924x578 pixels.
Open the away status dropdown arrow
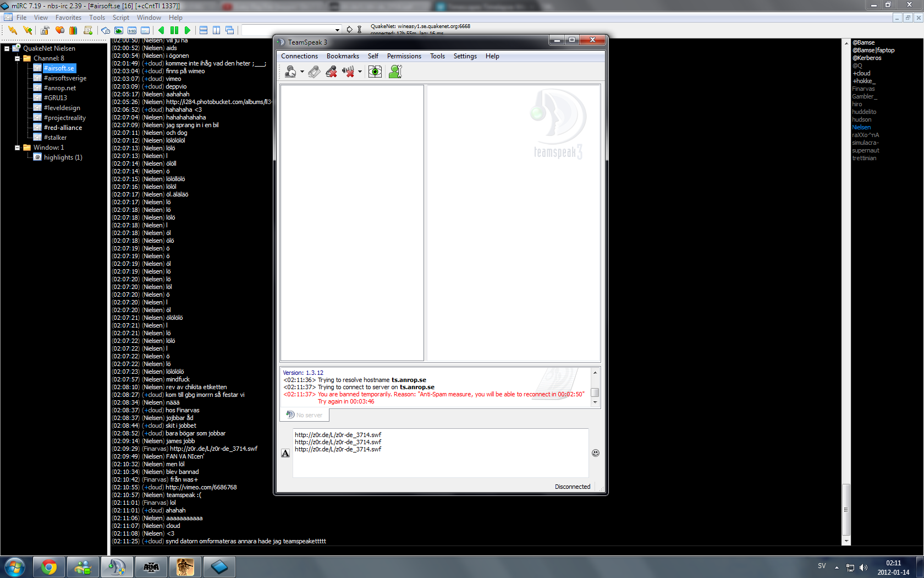tap(302, 72)
